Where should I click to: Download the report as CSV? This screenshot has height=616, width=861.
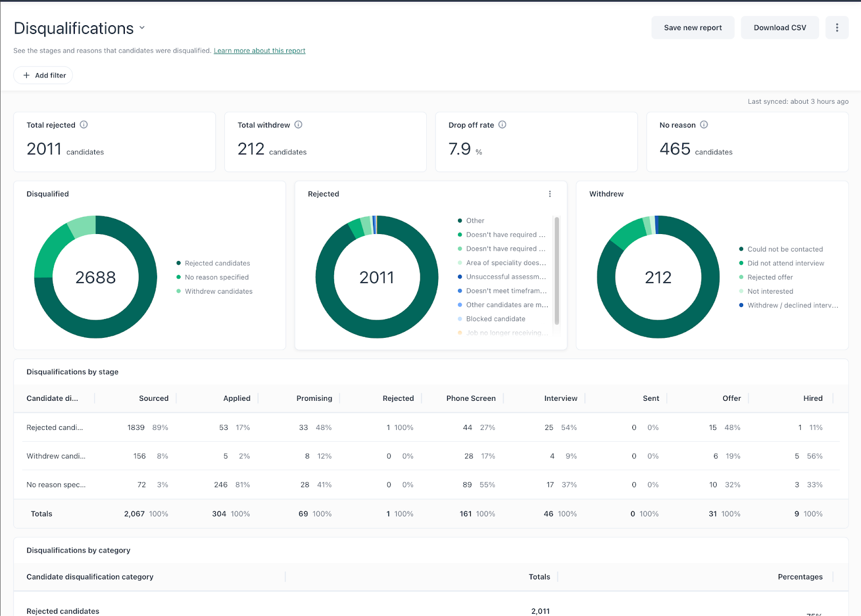pos(780,27)
